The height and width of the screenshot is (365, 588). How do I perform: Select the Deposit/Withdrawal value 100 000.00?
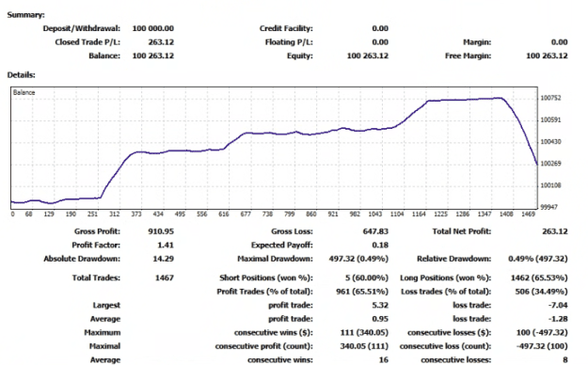click(x=153, y=28)
